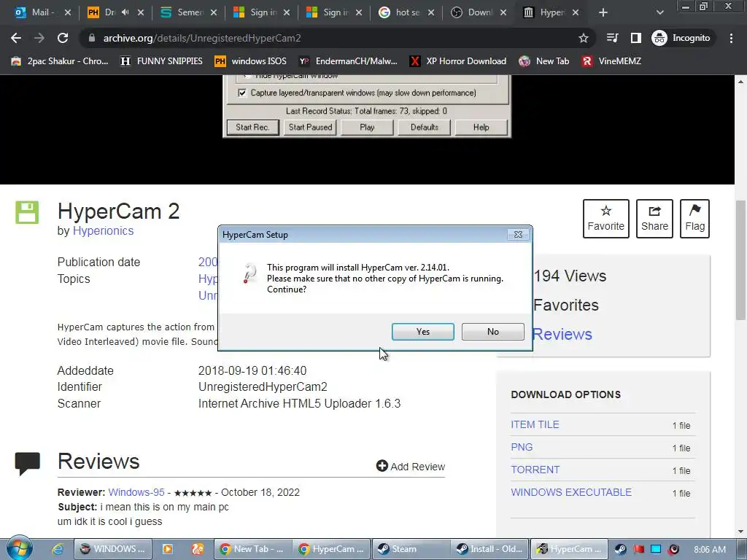
Task: Confirm install by clicking Yes
Action: [x=422, y=332]
